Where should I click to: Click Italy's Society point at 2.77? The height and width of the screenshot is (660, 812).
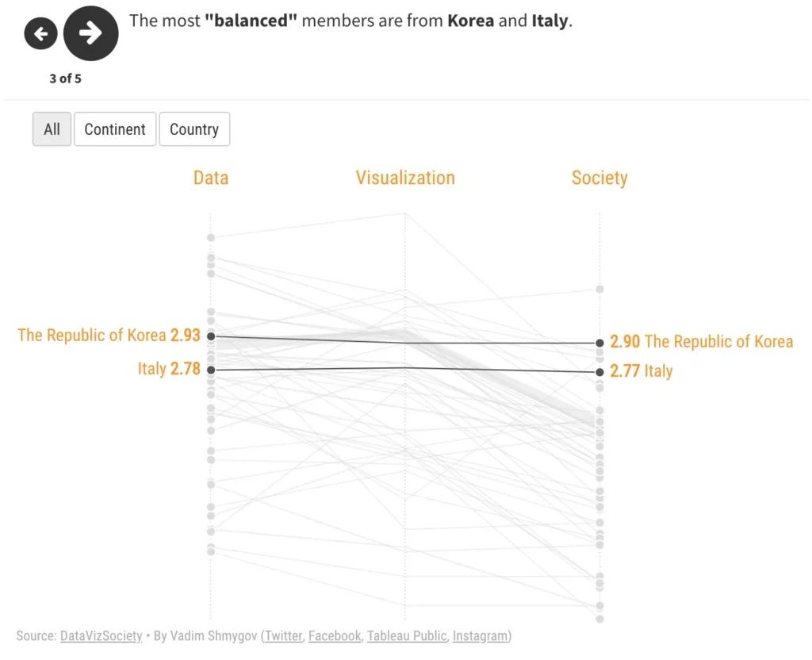pyautogui.click(x=599, y=372)
